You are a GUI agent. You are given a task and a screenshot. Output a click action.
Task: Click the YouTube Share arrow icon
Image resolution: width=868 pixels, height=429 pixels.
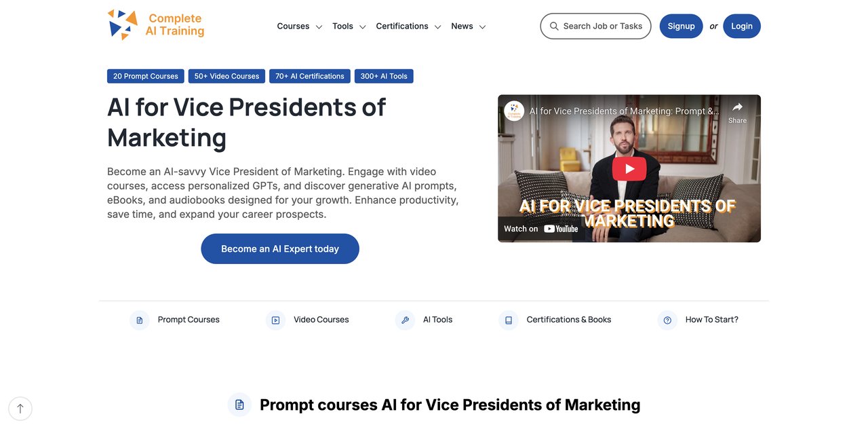pos(737,107)
